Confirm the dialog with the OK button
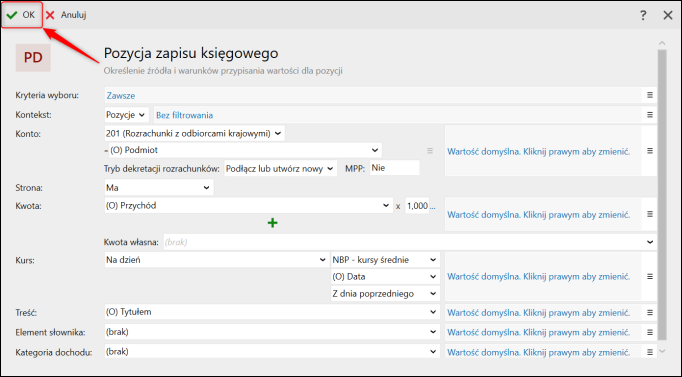This screenshot has width=682, height=377. tap(22, 15)
